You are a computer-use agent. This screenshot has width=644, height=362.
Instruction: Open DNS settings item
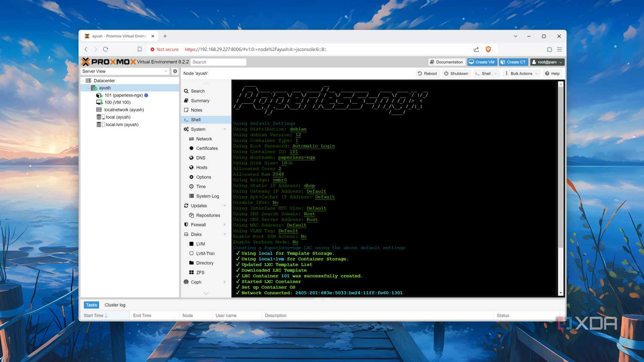[206, 158]
